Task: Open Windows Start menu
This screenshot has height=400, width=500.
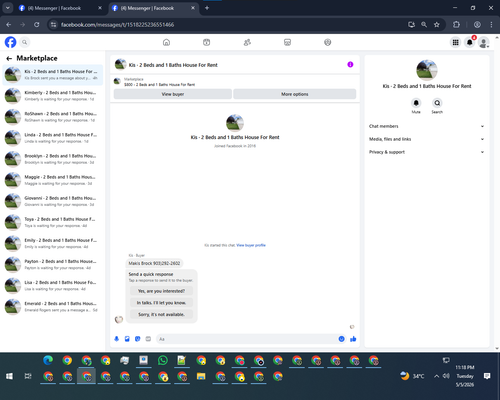Action: click(9, 376)
